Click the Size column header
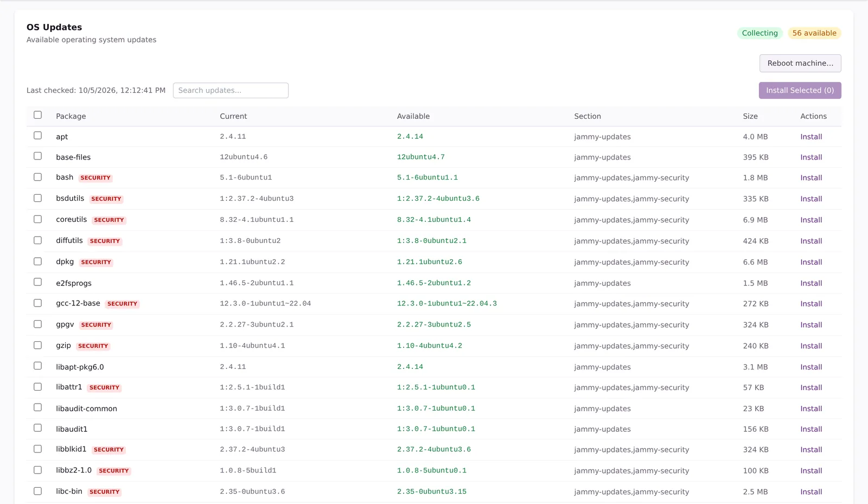This screenshot has width=868, height=504. click(750, 117)
